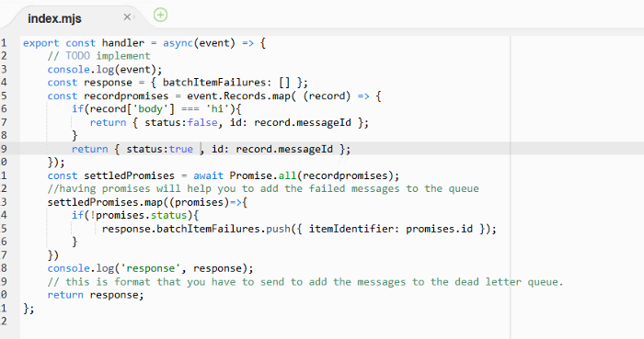
Task: Click gutter beside 'return response;' line
Action: click(4, 295)
